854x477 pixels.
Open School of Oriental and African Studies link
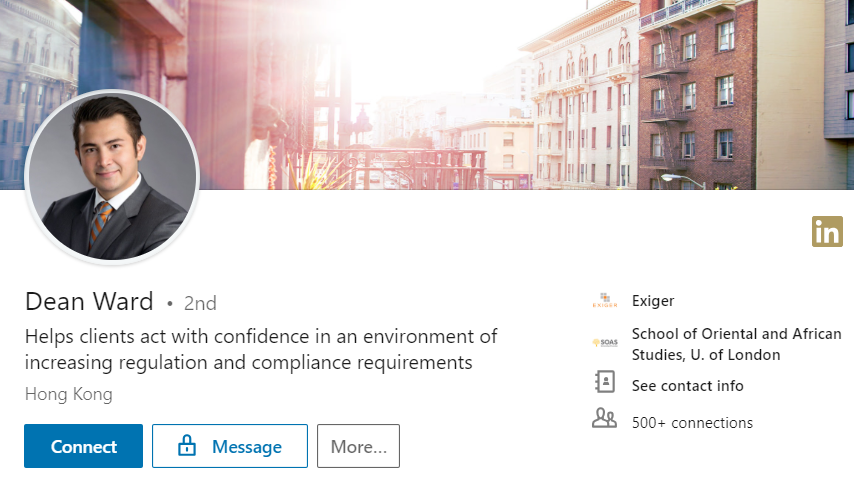click(736, 344)
